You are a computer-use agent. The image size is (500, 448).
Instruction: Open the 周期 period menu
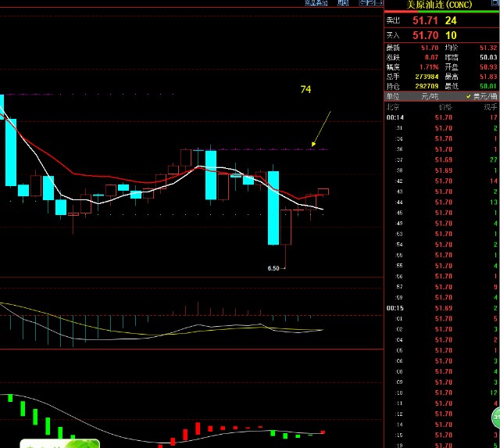[x=342, y=3]
